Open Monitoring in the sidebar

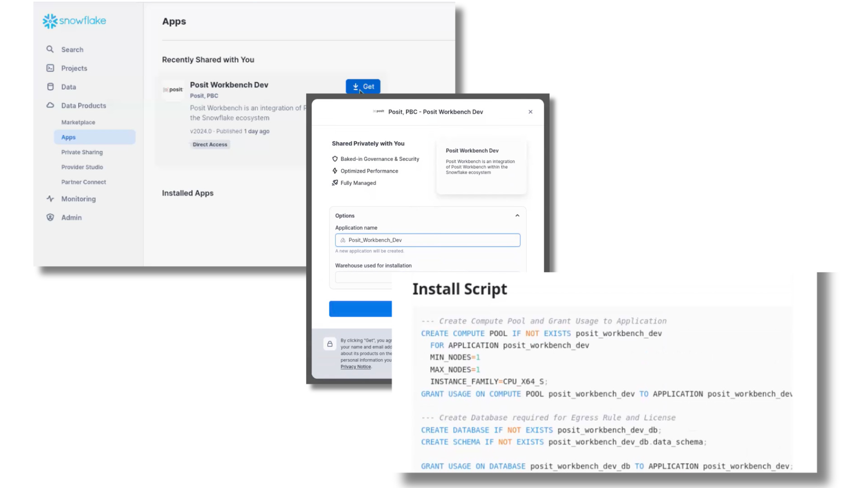tap(79, 199)
